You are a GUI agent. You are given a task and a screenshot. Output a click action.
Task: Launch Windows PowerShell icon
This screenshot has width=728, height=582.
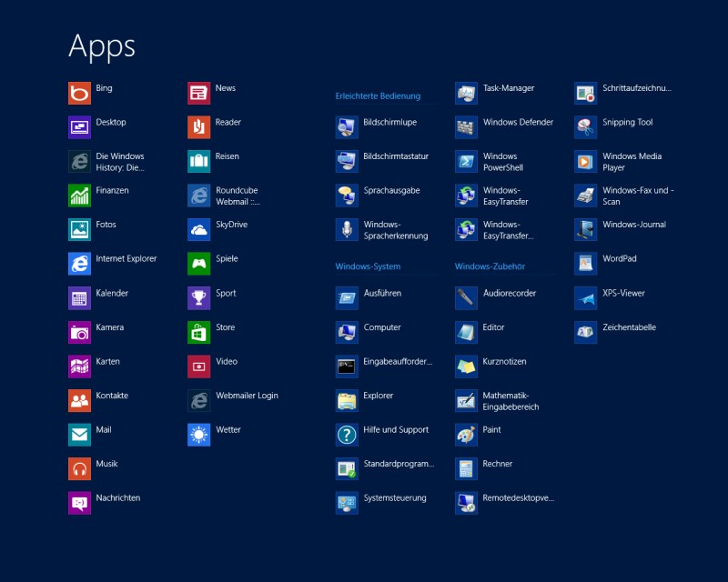pos(466,162)
